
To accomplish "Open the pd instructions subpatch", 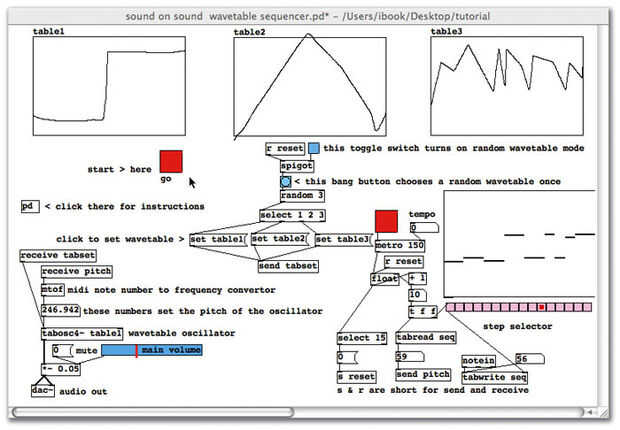I will (x=30, y=206).
